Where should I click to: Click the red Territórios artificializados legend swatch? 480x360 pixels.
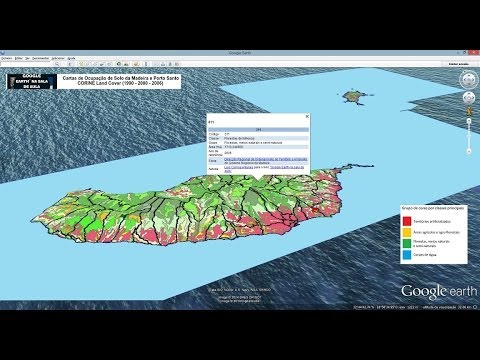[x=407, y=221]
